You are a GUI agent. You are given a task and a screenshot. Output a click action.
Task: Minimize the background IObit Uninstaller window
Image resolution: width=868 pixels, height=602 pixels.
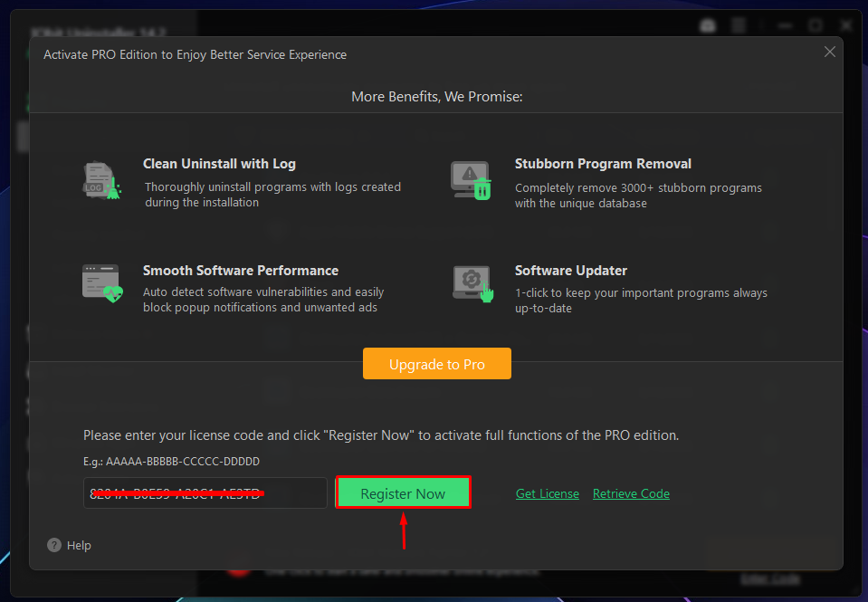pyautogui.click(x=785, y=25)
